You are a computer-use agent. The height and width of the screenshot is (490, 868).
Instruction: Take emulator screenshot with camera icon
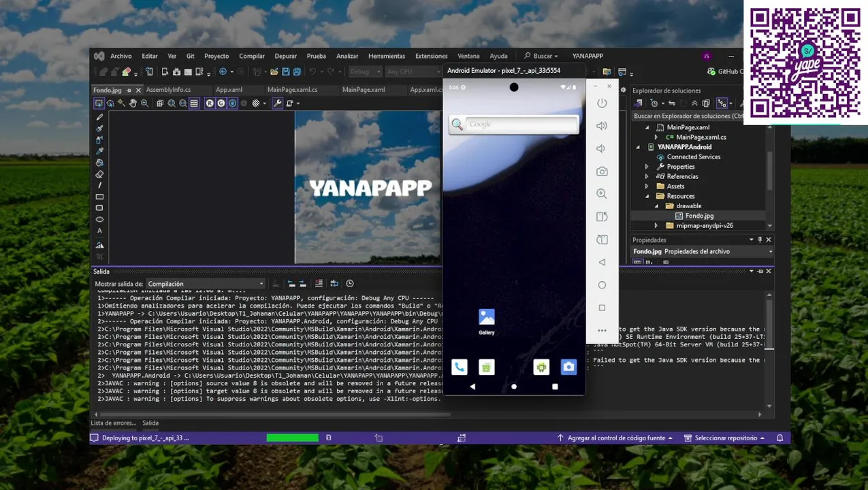pyautogui.click(x=602, y=171)
